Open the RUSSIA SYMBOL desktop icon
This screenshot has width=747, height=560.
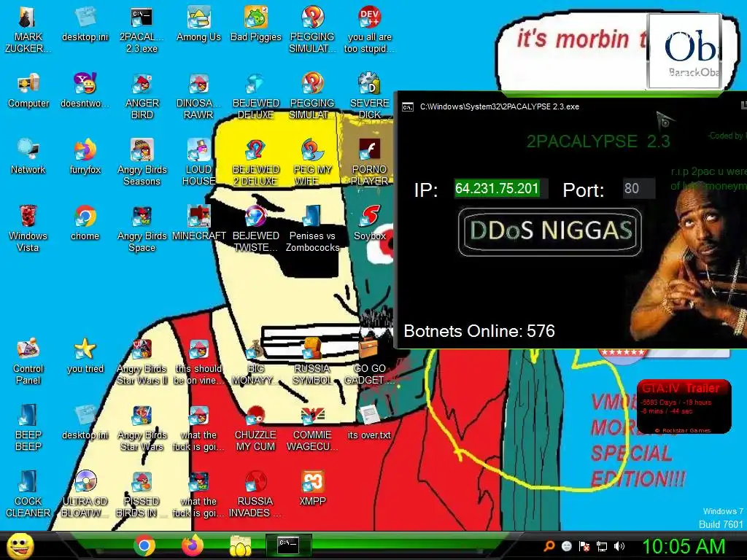click(312, 361)
